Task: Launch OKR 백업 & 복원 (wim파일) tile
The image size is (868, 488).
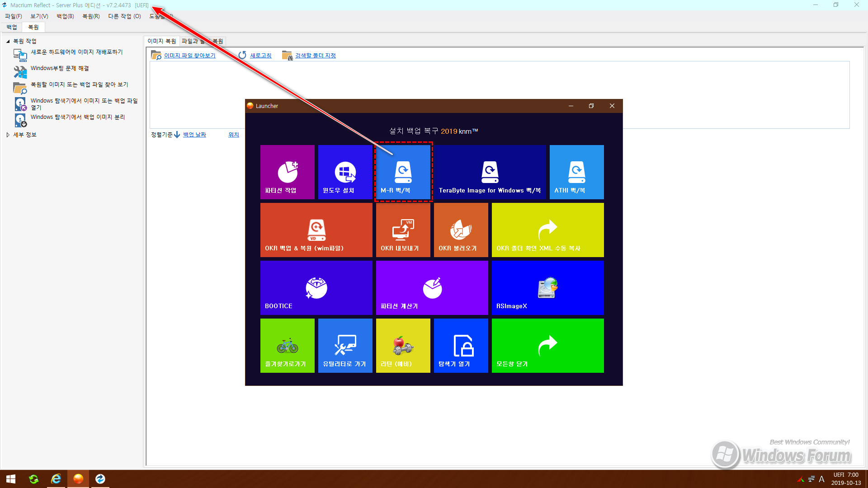Action: click(x=316, y=230)
